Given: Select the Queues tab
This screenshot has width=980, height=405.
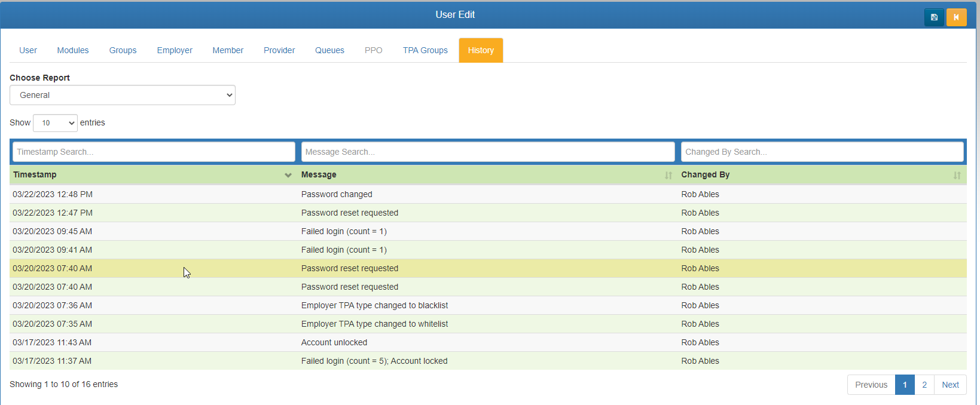Looking at the screenshot, I should (x=329, y=50).
